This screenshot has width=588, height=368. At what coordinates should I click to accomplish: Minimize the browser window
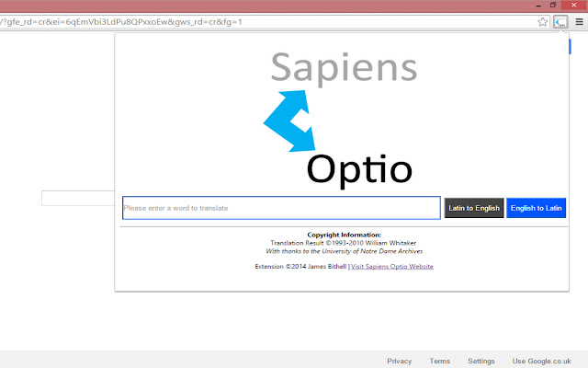click(538, 6)
